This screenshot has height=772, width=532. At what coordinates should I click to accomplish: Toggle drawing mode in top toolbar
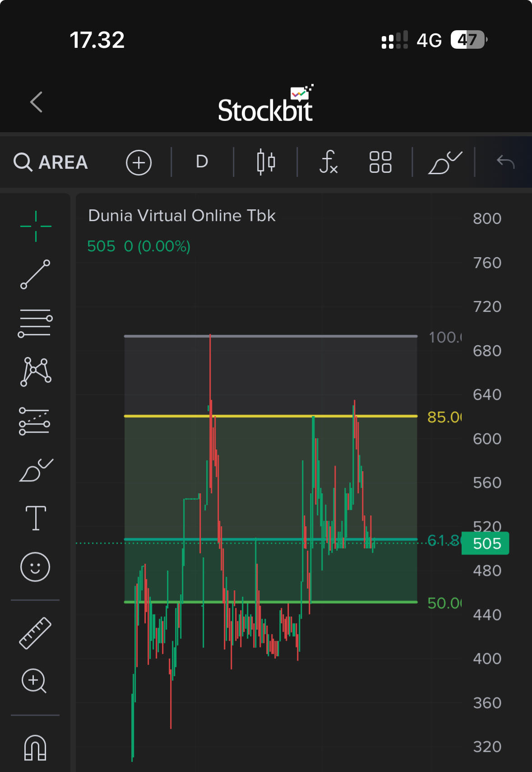tap(444, 162)
